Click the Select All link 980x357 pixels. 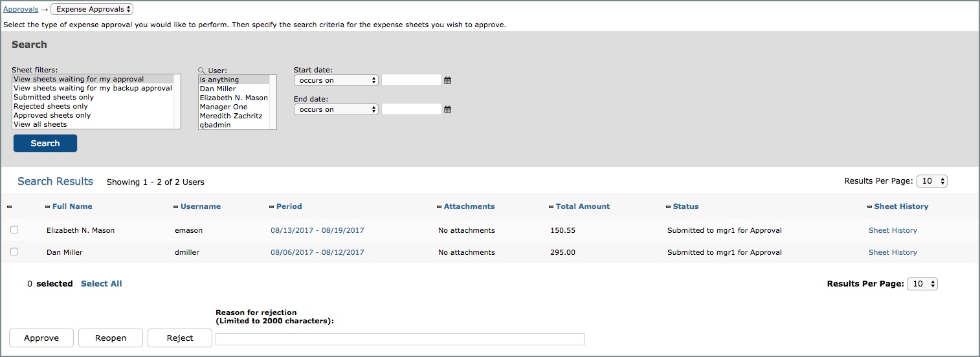pos(101,283)
